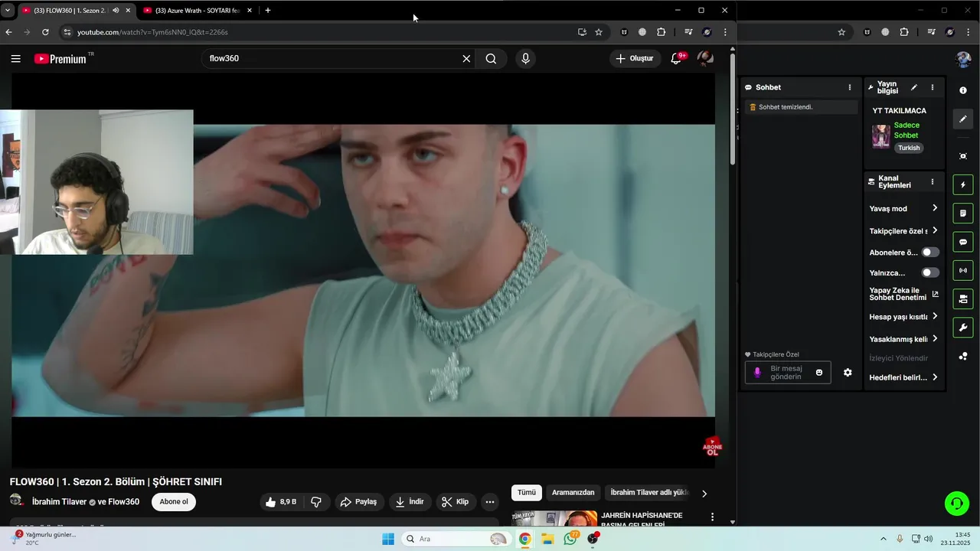Screen dimensions: 980x551
Task: Switch to the Azure Wrath tab
Action: point(198,11)
